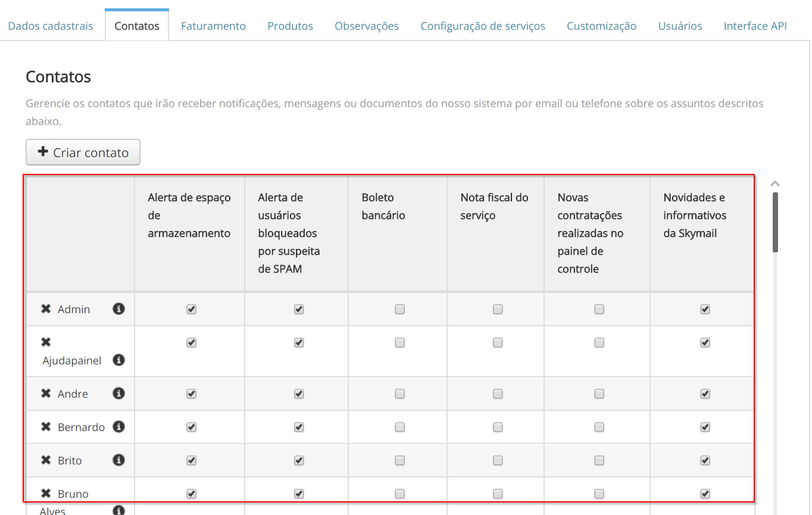Enable Boleto bancário for Andre
The image size is (812, 515).
[x=399, y=394]
